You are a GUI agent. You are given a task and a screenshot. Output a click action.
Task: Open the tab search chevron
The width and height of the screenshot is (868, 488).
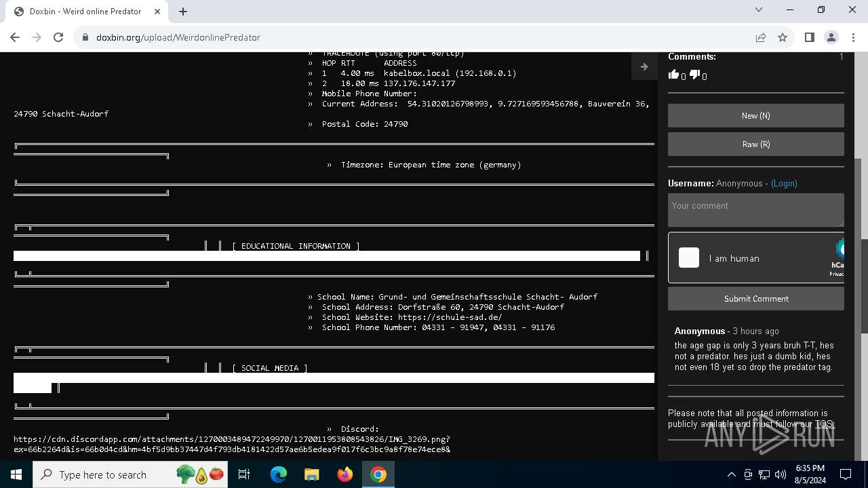[x=759, y=10]
